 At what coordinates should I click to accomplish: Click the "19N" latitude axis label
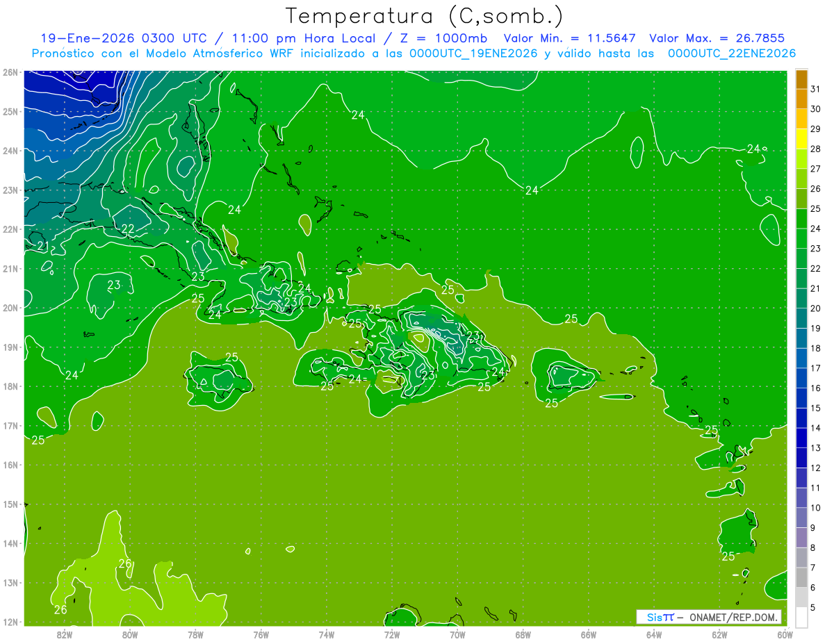point(10,347)
